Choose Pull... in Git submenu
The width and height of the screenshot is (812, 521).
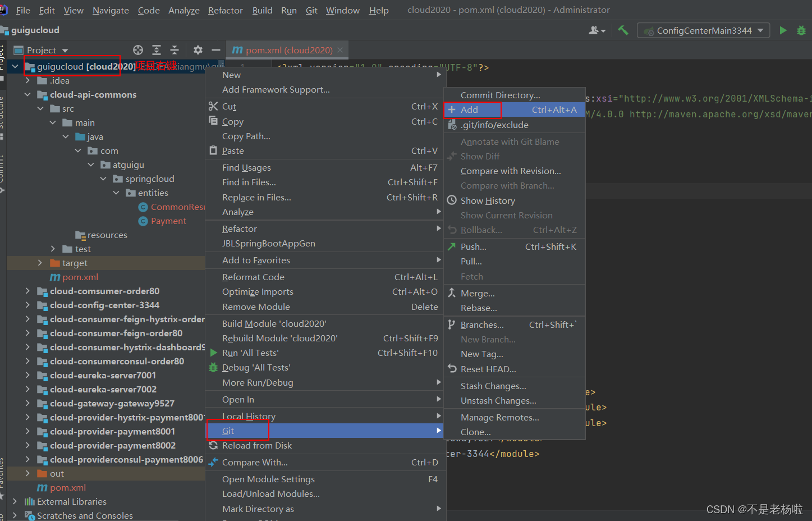coord(515,261)
